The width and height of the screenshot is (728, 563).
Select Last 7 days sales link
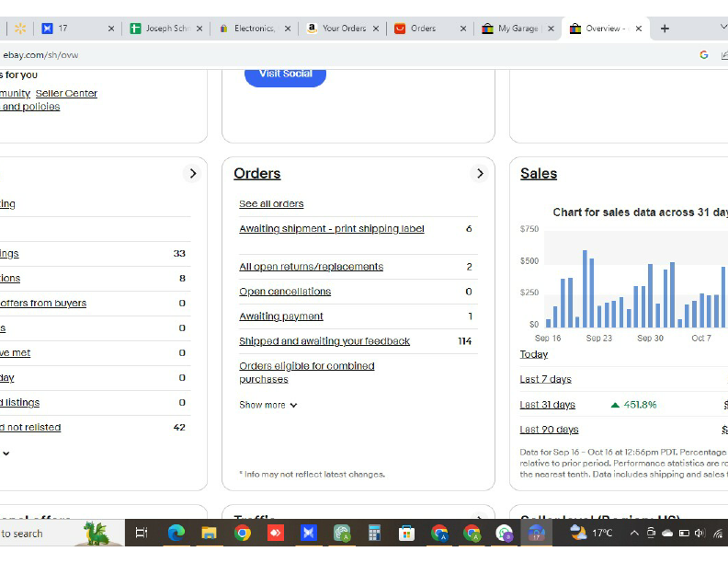pyautogui.click(x=545, y=380)
